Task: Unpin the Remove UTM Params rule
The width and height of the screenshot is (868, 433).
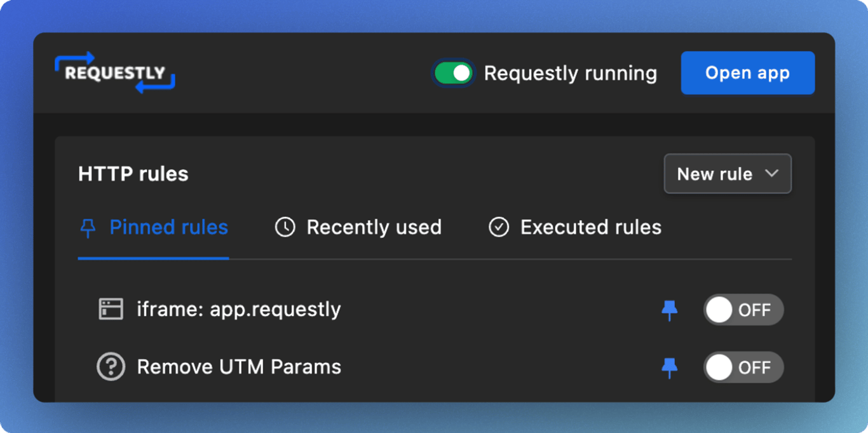Action: tap(669, 368)
